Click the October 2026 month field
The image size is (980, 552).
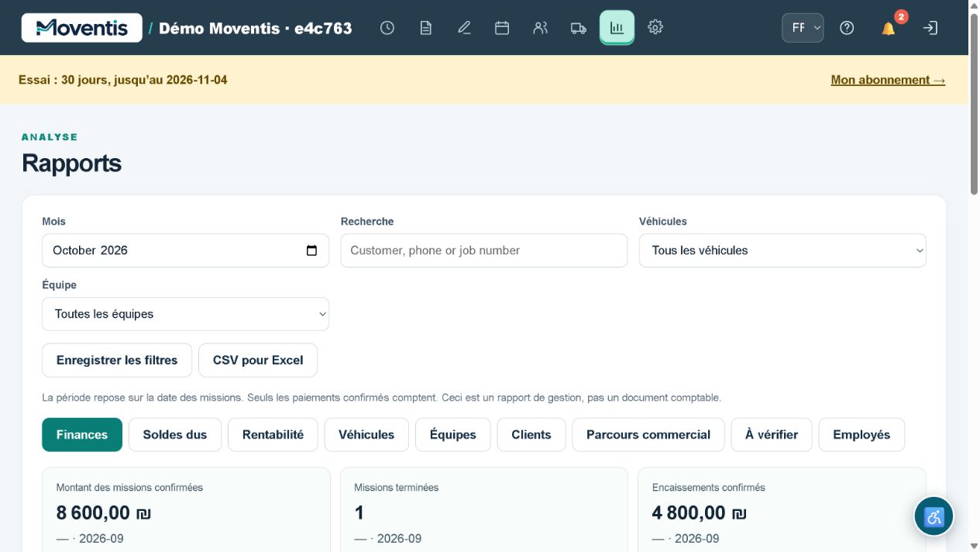(x=185, y=250)
